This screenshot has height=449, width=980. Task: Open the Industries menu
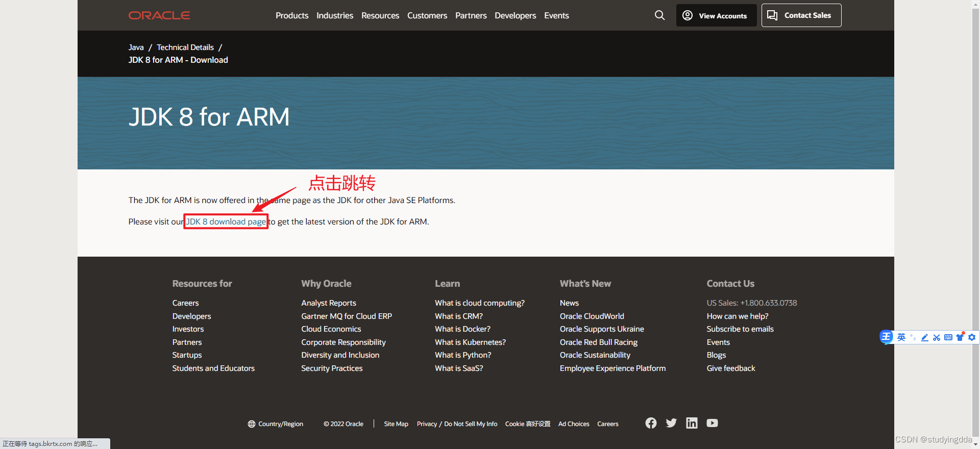335,15
